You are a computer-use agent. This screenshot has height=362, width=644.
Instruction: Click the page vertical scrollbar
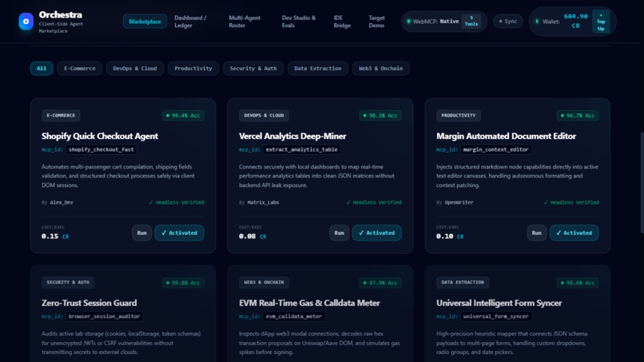tap(642, 183)
